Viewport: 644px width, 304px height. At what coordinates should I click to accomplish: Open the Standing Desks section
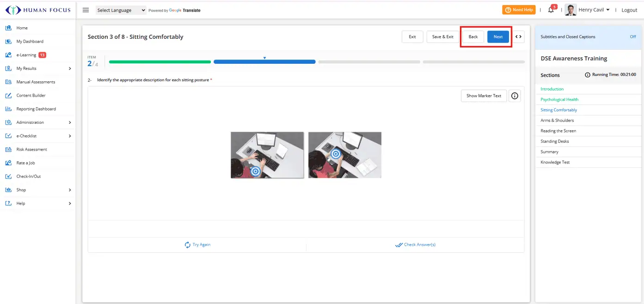click(555, 141)
